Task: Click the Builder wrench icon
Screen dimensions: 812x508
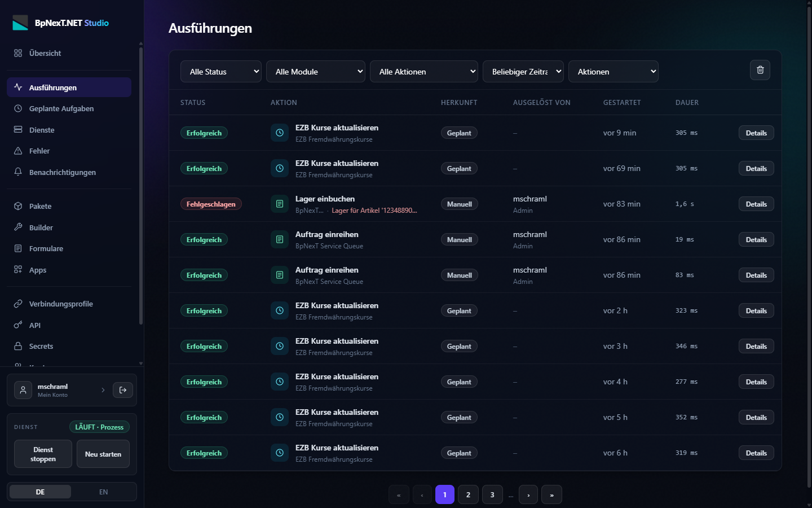Action: pos(18,227)
